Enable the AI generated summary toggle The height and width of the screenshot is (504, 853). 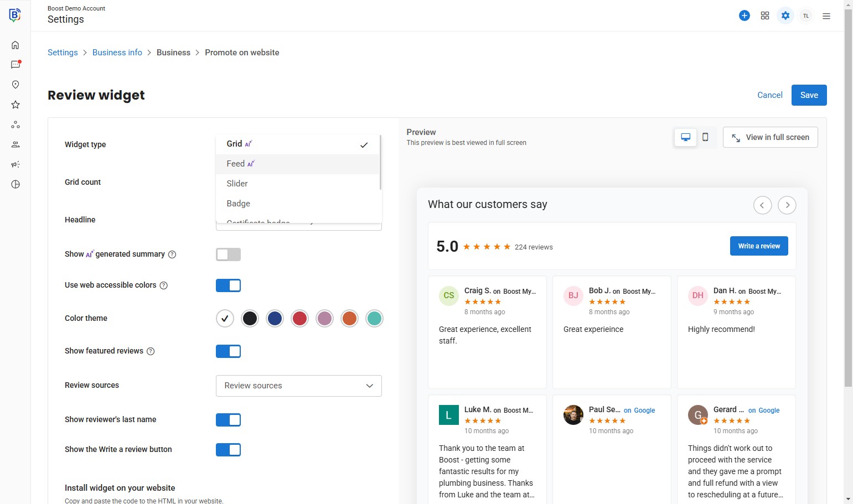228,254
